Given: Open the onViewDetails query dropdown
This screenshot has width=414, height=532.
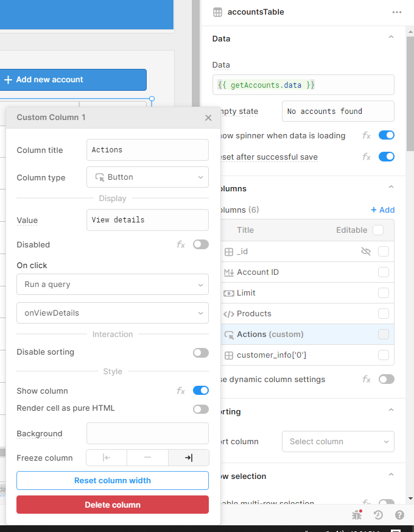Looking at the screenshot, I should [113, 313].
